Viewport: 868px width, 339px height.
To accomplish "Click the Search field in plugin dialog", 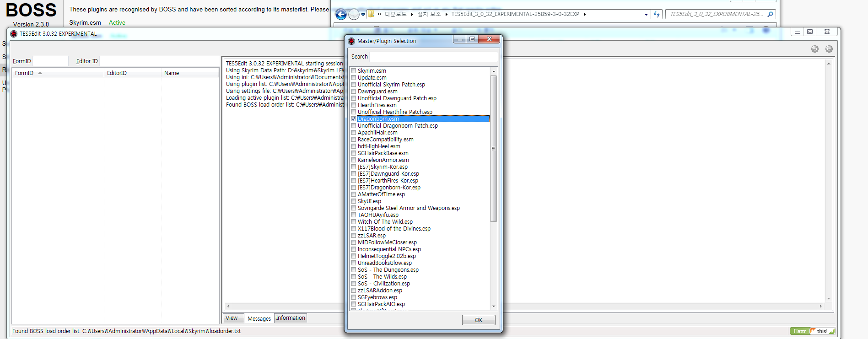I will [433, 57].
